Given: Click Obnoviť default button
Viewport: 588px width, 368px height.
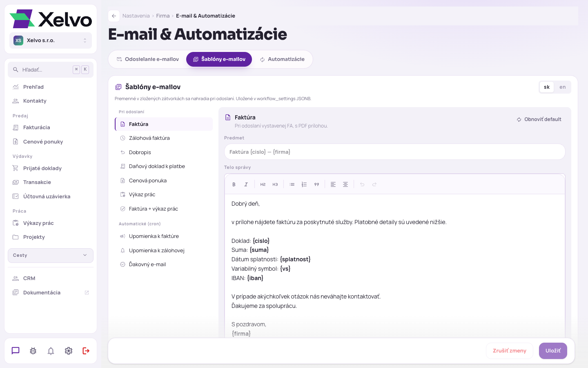Looking at the screenshot, I should tap(539, 119).
